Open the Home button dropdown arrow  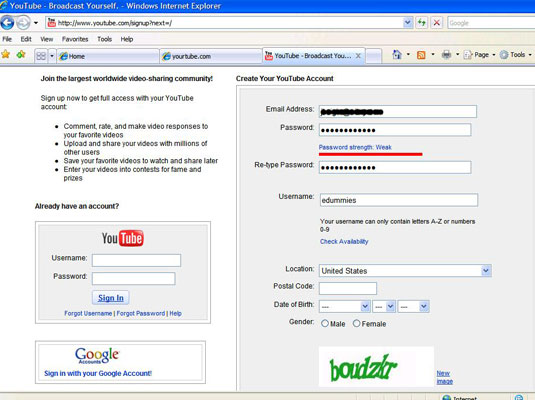point(408,55)
